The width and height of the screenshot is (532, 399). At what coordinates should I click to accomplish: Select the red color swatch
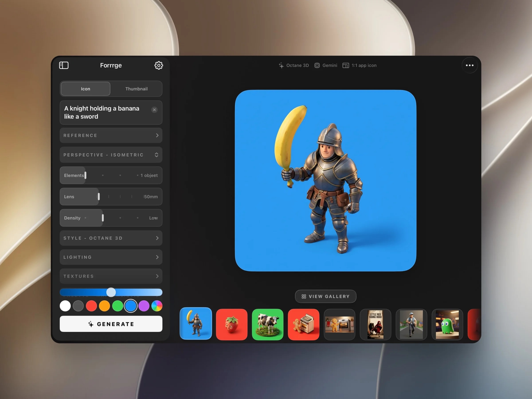tap(91, 306)
